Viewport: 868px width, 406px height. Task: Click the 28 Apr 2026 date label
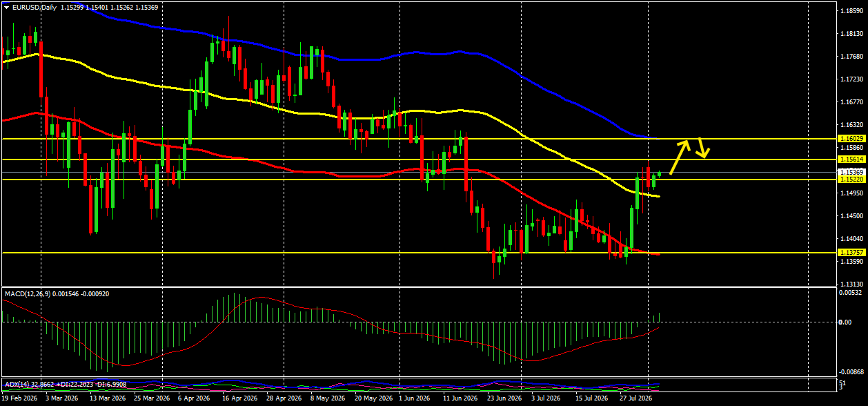[x=284, y=398]
